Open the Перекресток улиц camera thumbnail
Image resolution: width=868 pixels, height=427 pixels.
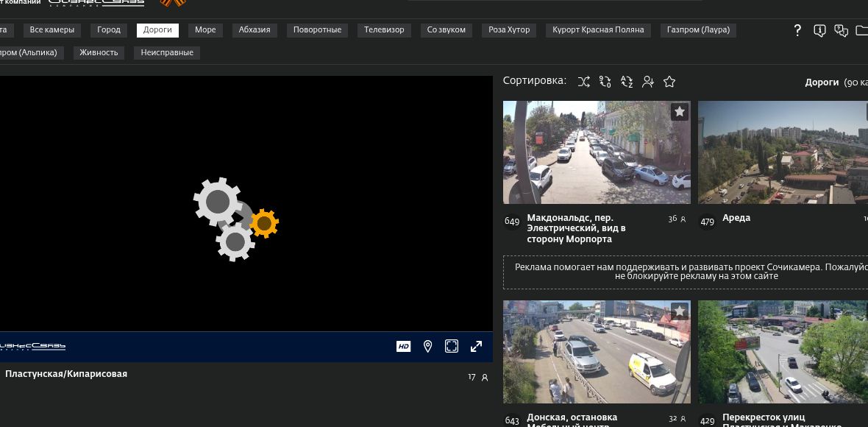[783, 352]
